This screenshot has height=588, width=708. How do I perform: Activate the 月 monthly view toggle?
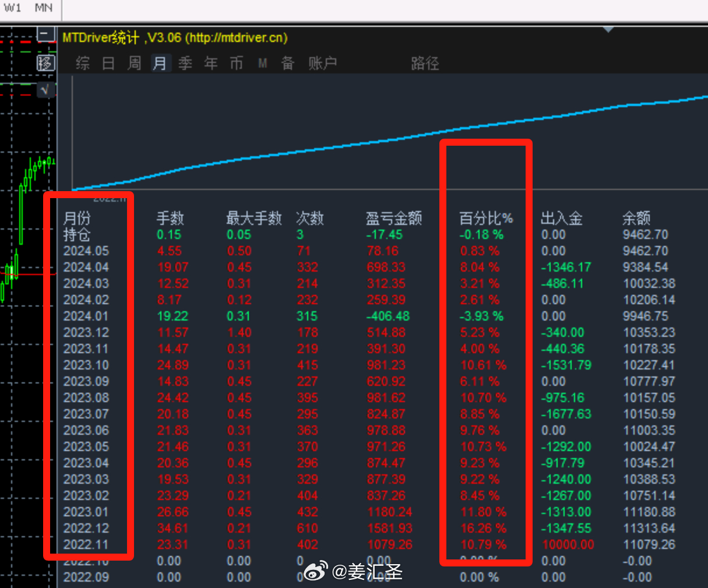[x=160, y=63]
